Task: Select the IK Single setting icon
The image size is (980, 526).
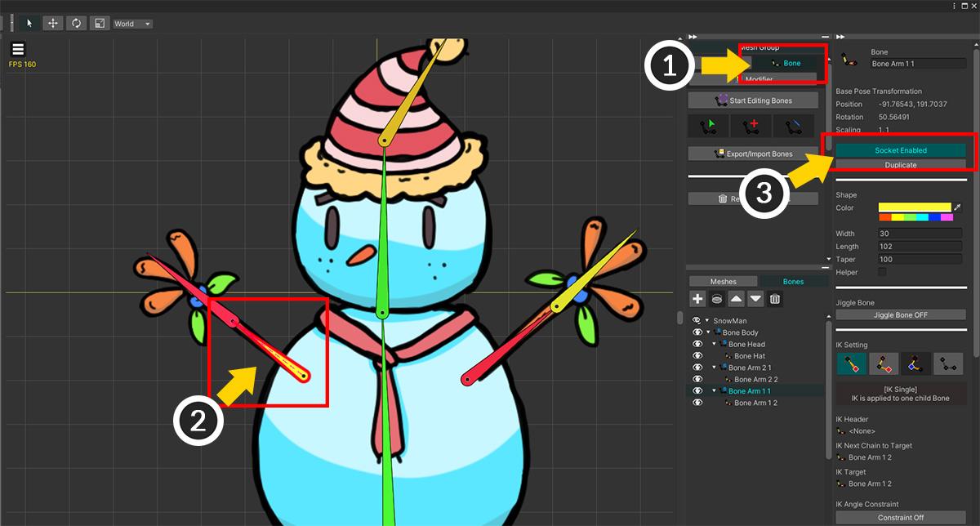Action: coord(851,363)
